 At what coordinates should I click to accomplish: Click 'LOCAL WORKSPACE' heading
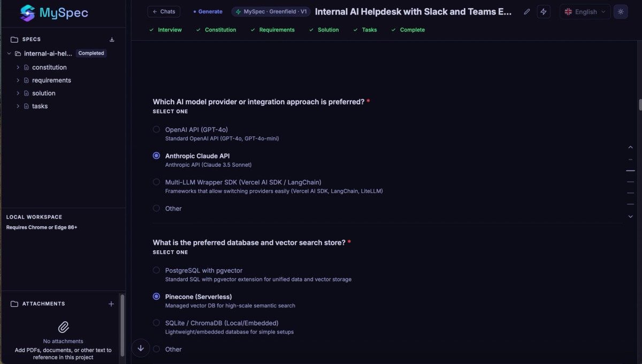coord(34,217)
